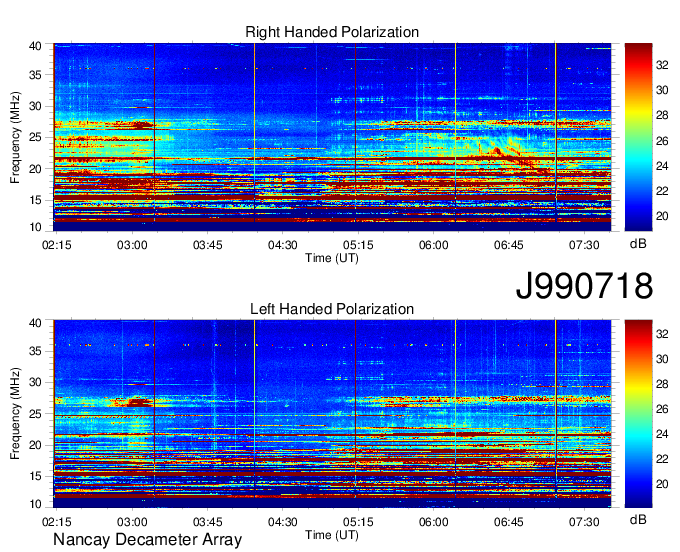680x552 pixels.
Task: Click the 28 dB tick of Left Handed color bar
Action: (x=662, y=384)
